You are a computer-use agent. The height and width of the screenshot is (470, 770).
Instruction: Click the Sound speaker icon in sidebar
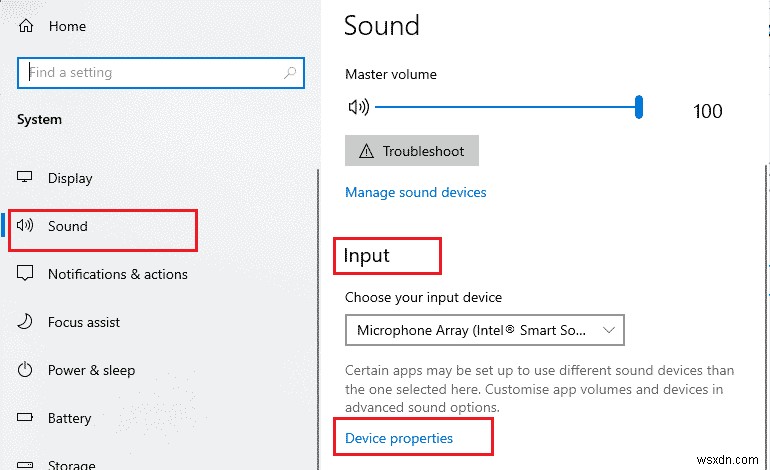(x=26, y=226)
